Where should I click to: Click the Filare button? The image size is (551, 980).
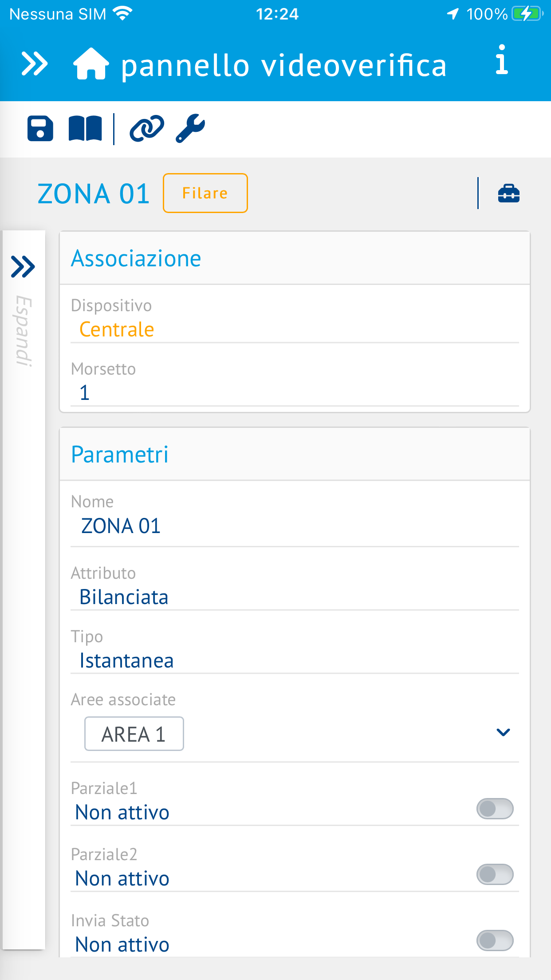pos(205,193)
